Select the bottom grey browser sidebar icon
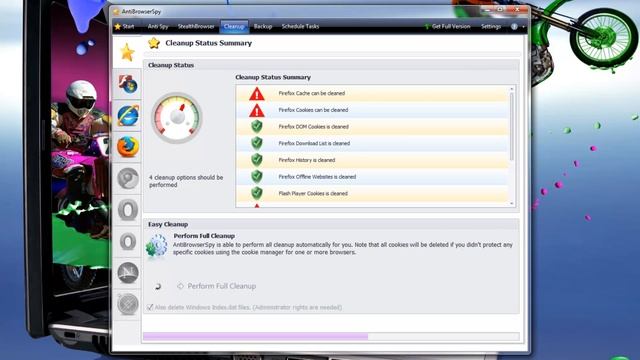Image resolution: width=640 pixels, height=360 pixels. [x=128, y=304]
